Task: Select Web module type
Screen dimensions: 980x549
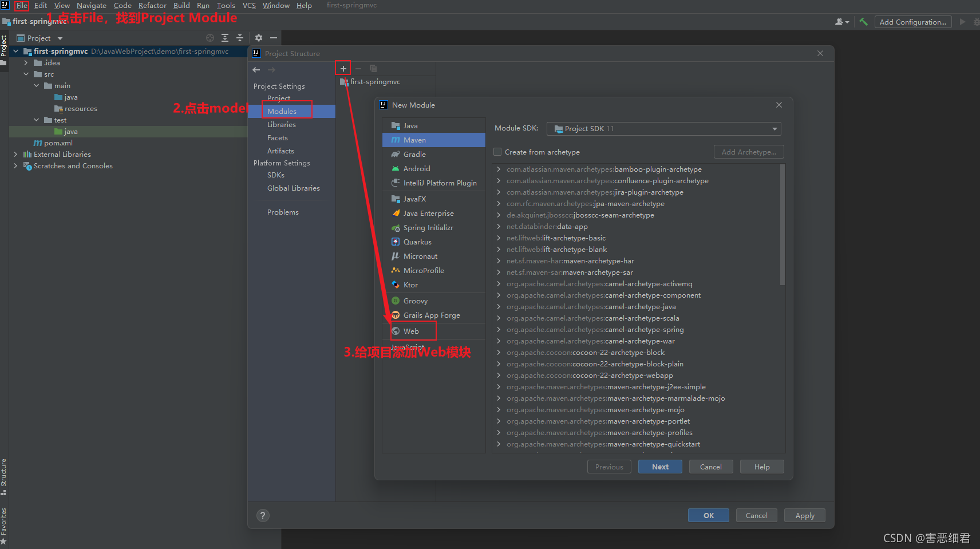Action: coord(434,331)
